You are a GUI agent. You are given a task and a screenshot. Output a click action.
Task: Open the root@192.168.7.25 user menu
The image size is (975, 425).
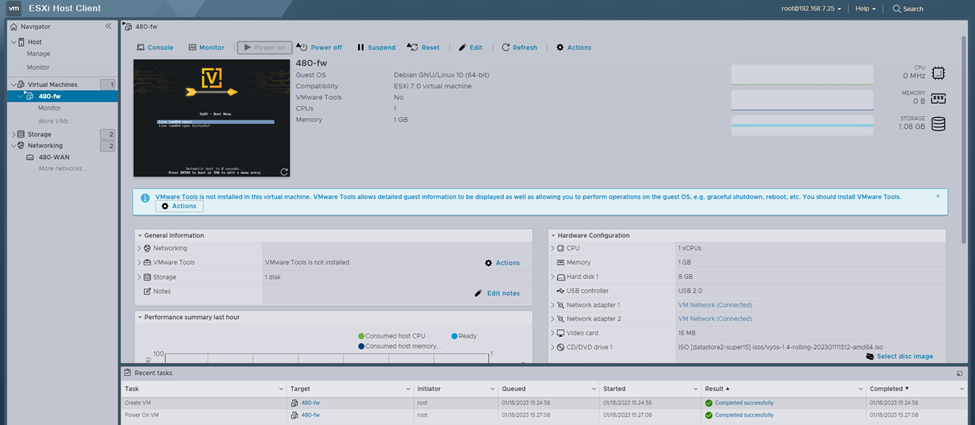(811, 9)
